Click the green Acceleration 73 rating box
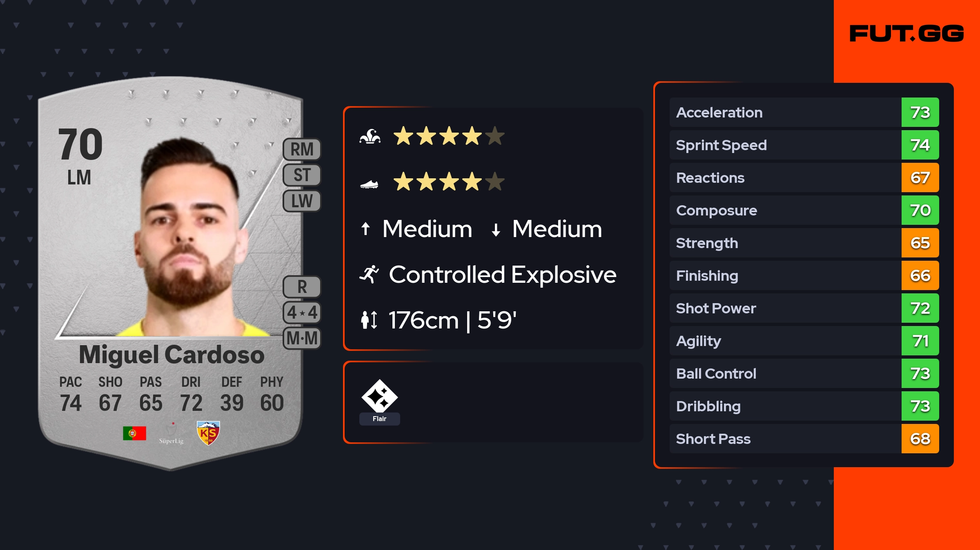The width and height of the screenshot is (980, 550). (x=920, y=112)
